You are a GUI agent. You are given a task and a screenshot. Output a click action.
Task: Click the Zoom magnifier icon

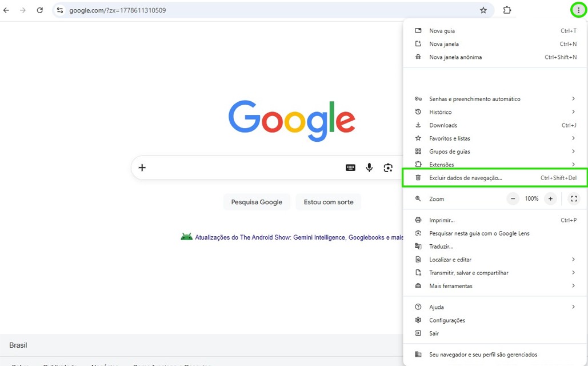pyautogui.click(x=418, y=198)
